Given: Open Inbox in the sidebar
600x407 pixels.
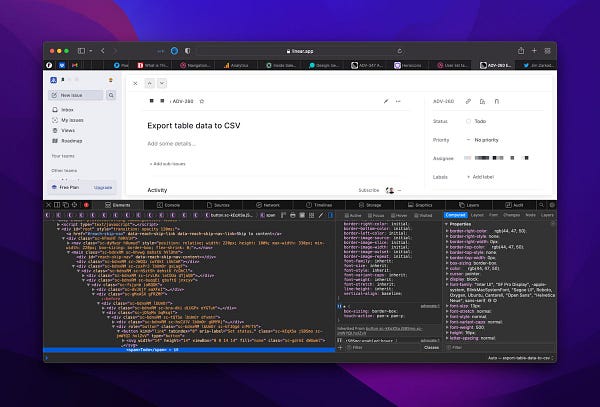Looking at the screenshot, I should coord(63,110).
